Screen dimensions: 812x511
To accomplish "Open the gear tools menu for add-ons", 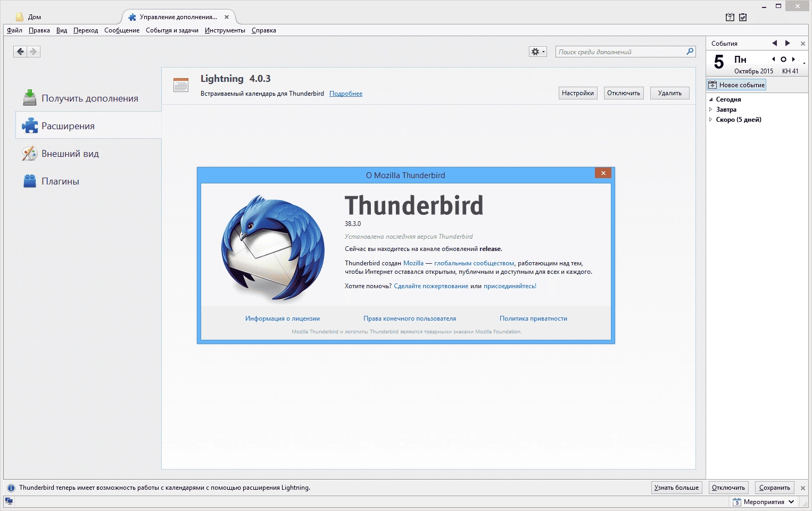I will coord(538,52).
